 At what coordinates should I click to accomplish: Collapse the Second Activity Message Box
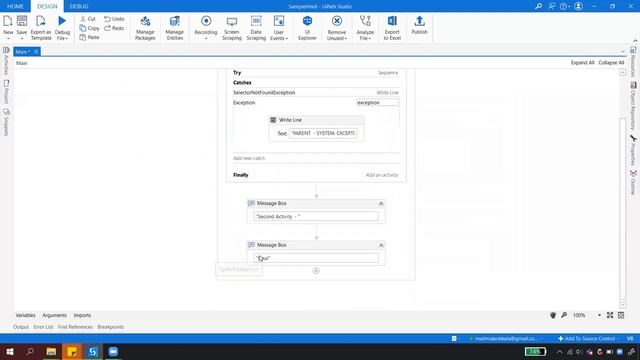[381, 203]
